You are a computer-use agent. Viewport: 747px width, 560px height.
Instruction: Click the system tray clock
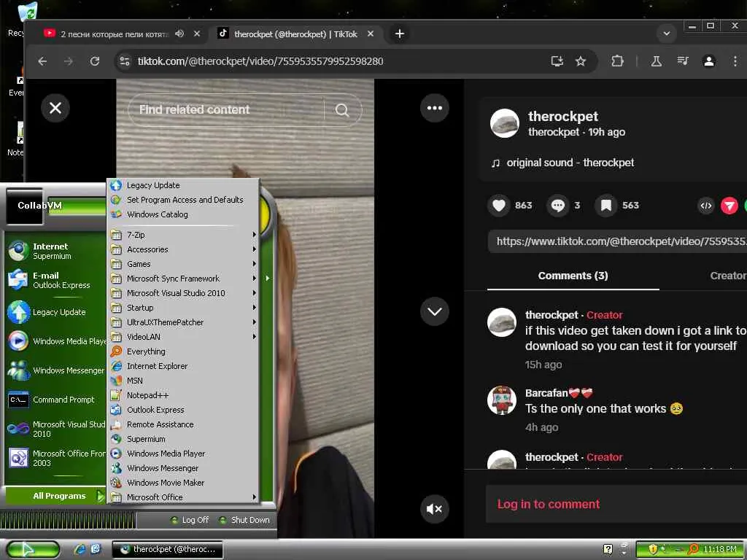720,550
